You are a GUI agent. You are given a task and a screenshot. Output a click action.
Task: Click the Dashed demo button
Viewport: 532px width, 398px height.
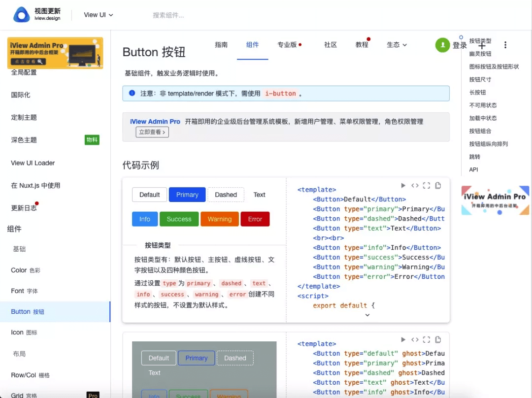click(226, 195)
